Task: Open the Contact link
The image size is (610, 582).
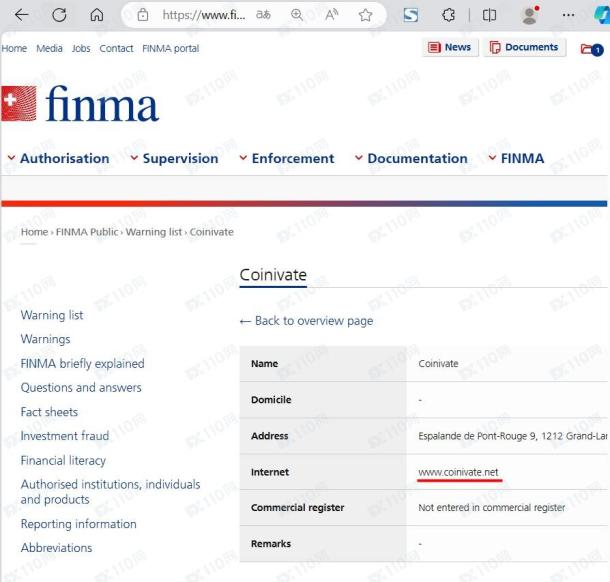Action: click(x=116, y=48)
